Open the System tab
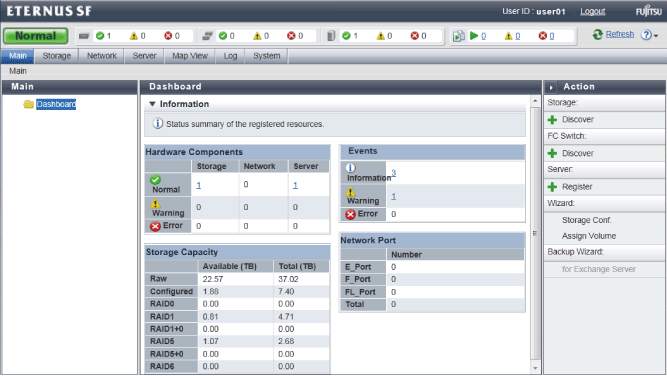Screen dimensions: 667x376 coord(267,56)
